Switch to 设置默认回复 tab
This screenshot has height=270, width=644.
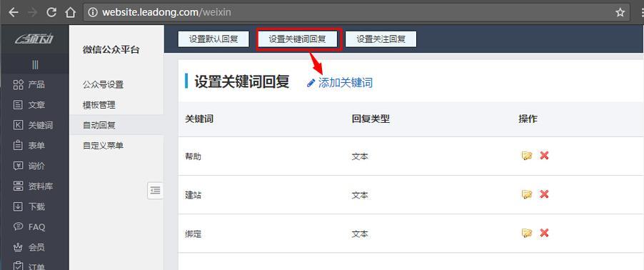coord(213,39)
